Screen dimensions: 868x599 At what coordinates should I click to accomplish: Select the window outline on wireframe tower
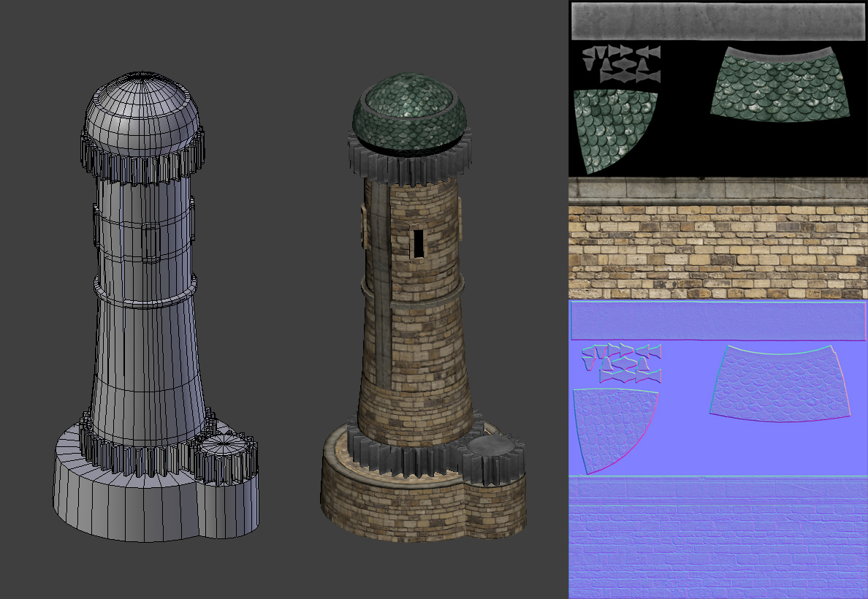pyautogui.click(x=151, y=243)
